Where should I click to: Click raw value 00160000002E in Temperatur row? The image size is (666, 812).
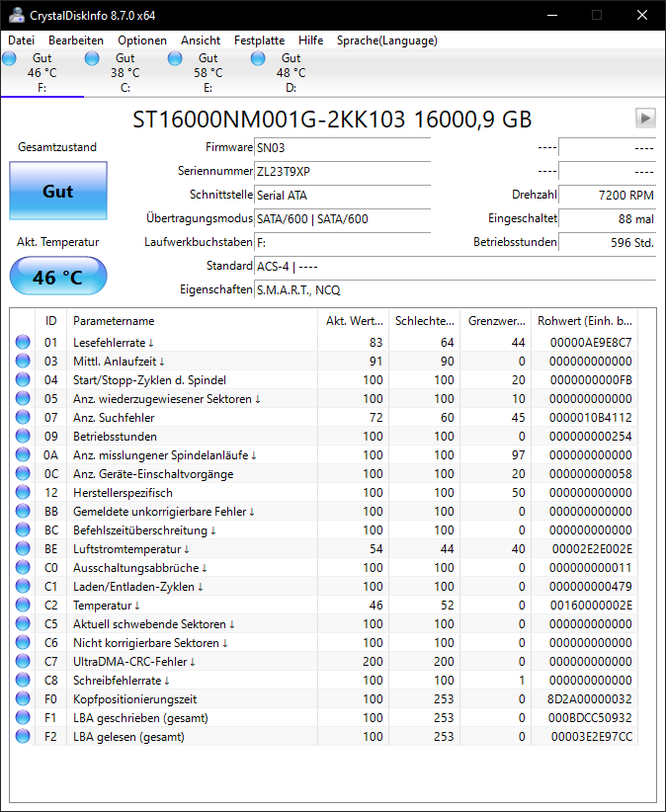[591, 605]
